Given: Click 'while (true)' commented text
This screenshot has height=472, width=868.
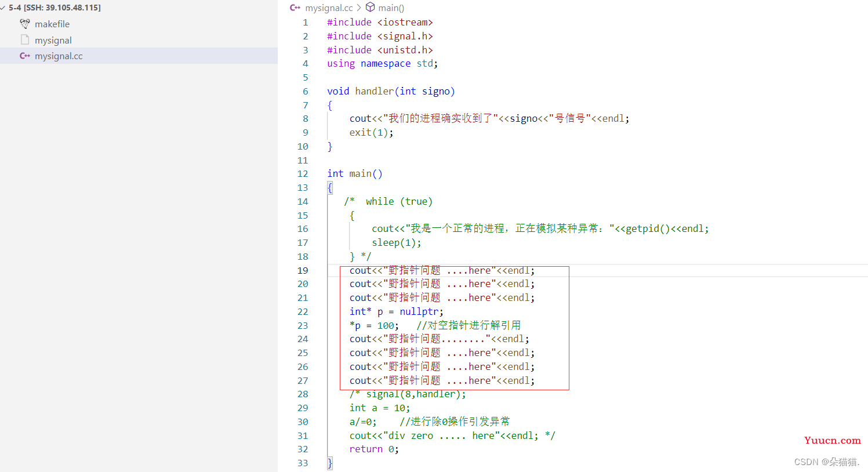Looking at the screenshot, I should [x=399, y=201].
